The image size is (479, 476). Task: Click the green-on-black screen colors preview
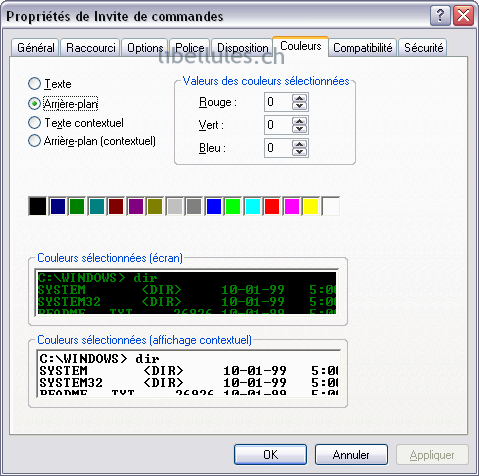coord(187,292)
